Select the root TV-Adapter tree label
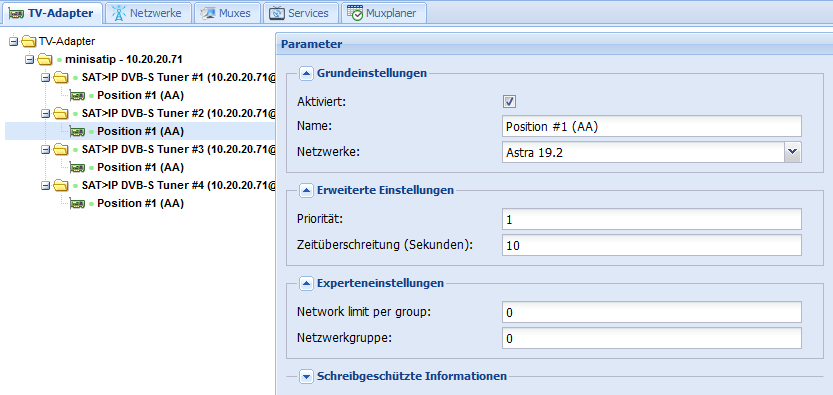Screen dimensions: 833x395 pyautogui.click(x=67, y=41)
